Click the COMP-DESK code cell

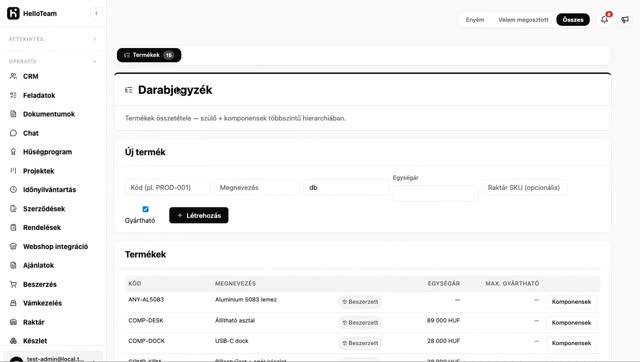[146, 320]
